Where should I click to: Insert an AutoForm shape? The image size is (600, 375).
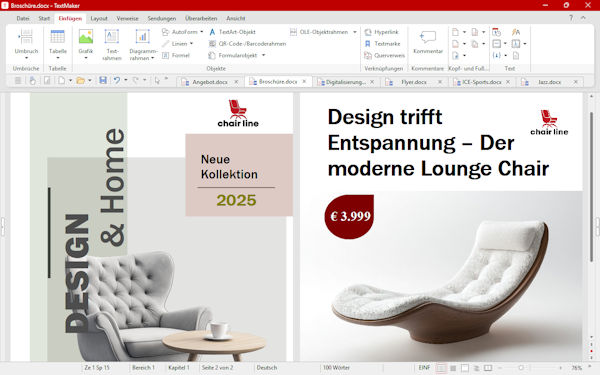pyautogui.click(x=179, y=32)
